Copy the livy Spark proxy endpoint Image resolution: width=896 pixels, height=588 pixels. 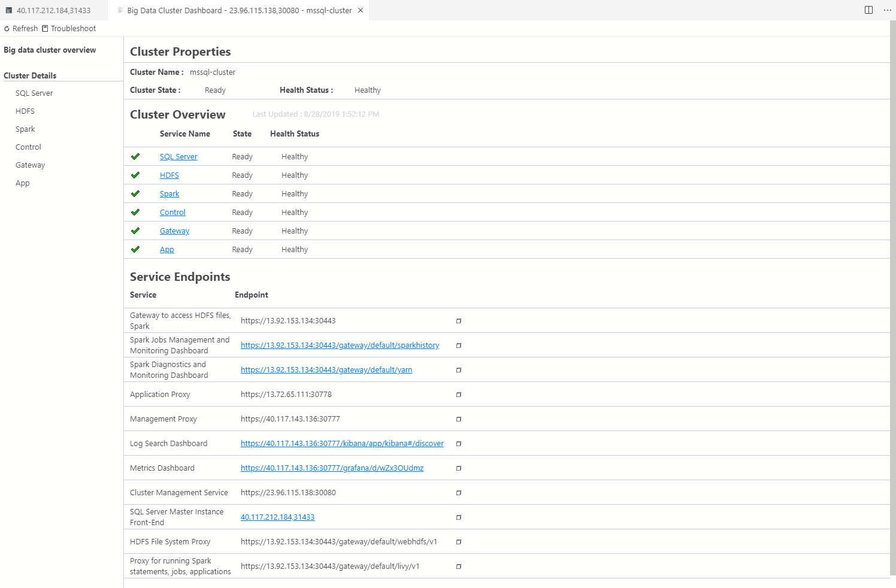459,566
